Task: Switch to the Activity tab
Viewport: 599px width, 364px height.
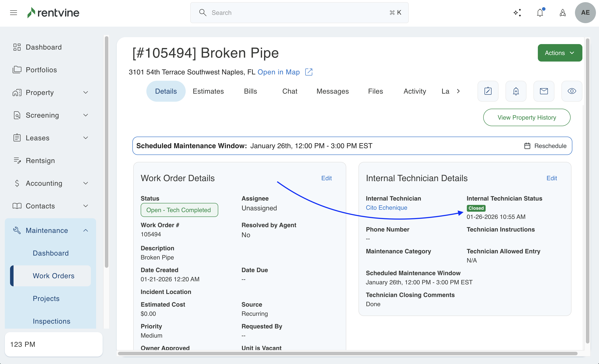Action: (x=415, y=91)
